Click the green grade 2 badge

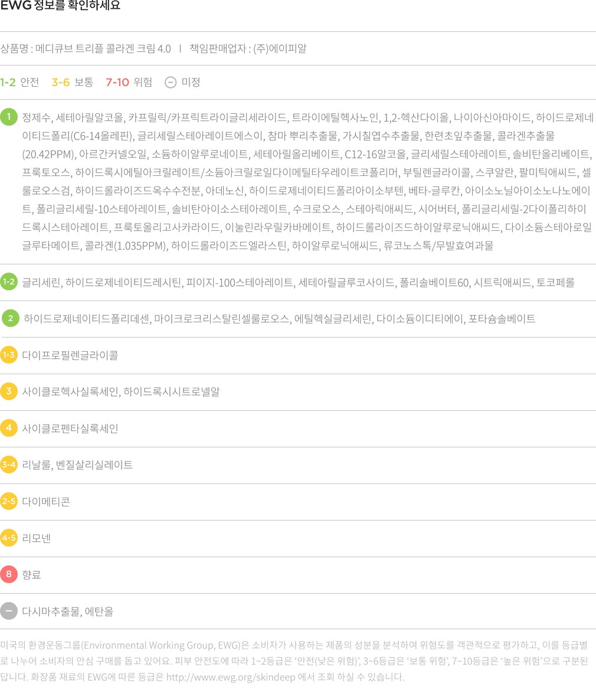point(11,319)
